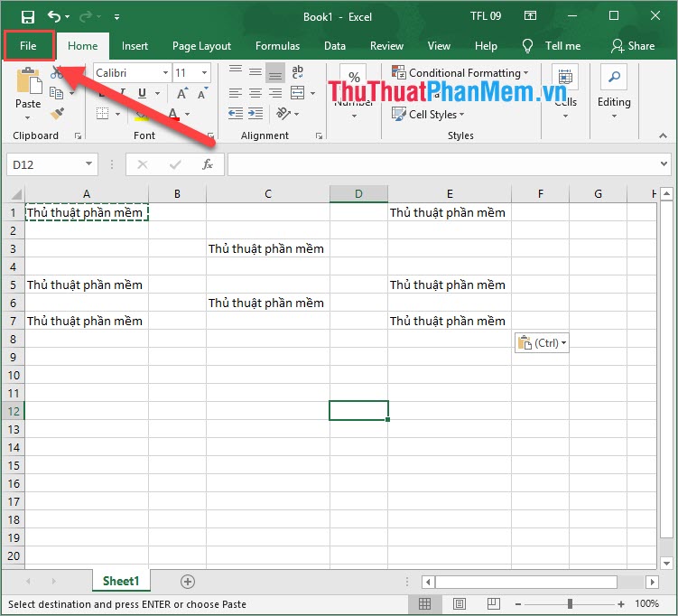Open Clipboard group dialog launcher
Image resolution: width=678 pixels, height=616 pixels.
(78, 135)
